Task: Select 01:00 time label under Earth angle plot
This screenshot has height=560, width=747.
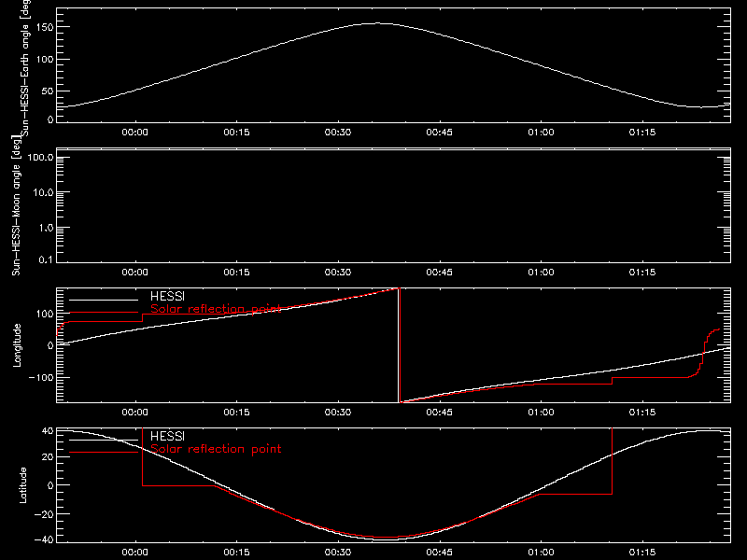Action: (542, 133)
